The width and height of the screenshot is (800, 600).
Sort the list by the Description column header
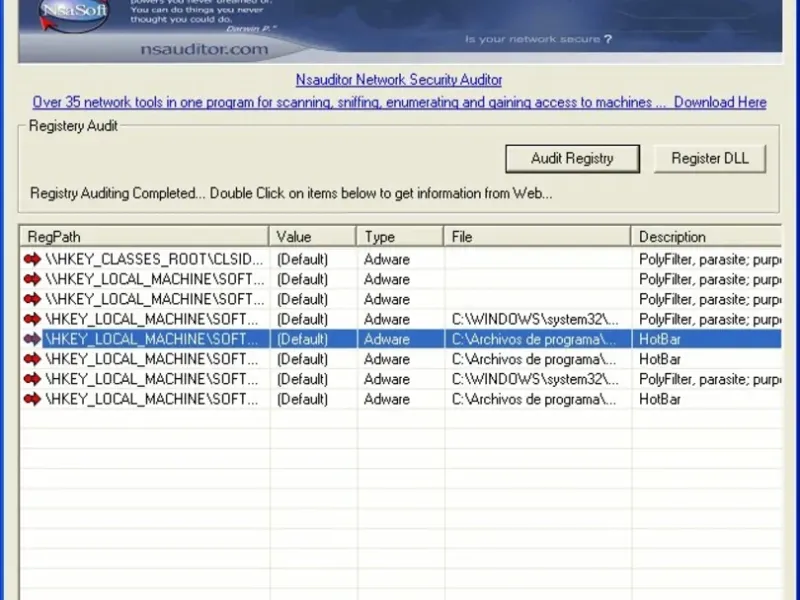(706, 237)
